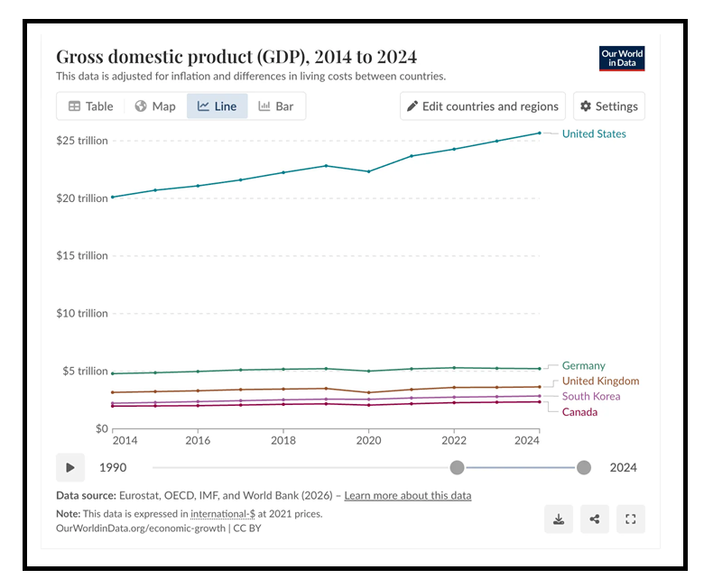Click the timeline end handle at 2024
This screenshot has height=588, width=704.
click(x=584, y=467)
